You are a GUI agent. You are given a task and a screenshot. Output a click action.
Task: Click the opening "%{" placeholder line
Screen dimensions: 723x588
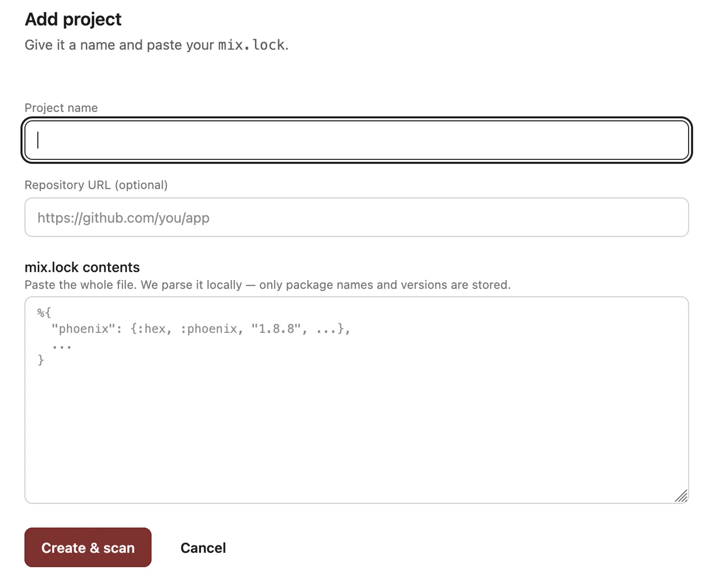(x=44, y=312)
